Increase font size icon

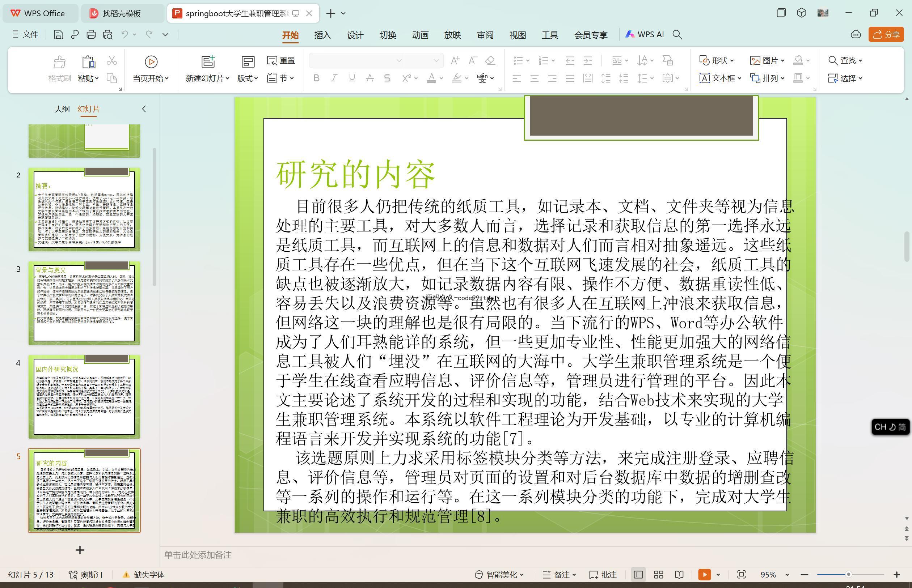click(x=455, y=60)
